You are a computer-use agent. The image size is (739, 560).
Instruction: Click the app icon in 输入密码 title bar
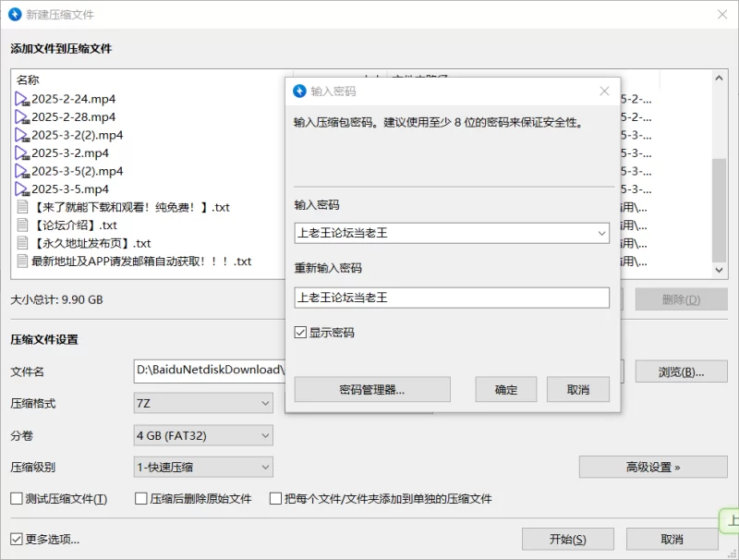[299, 91]
